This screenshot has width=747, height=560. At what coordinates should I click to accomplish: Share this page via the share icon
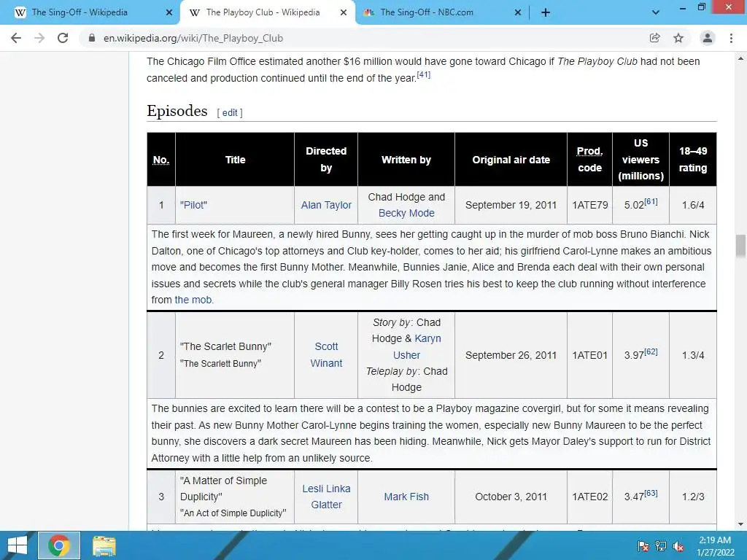point(654,38)
